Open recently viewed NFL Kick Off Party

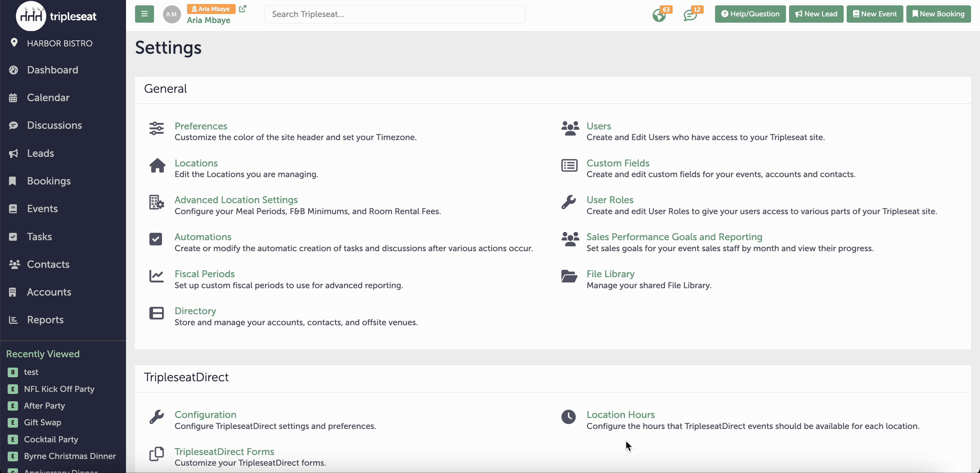[x=59, y=389]
